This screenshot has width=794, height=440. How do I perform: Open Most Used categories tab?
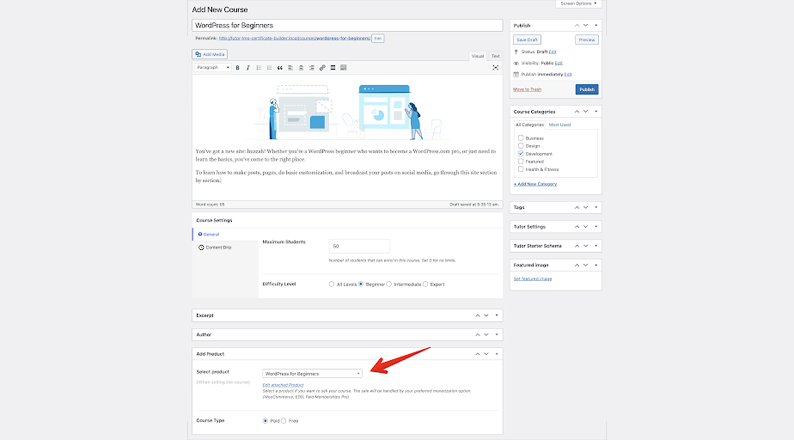tap(560, 125)
